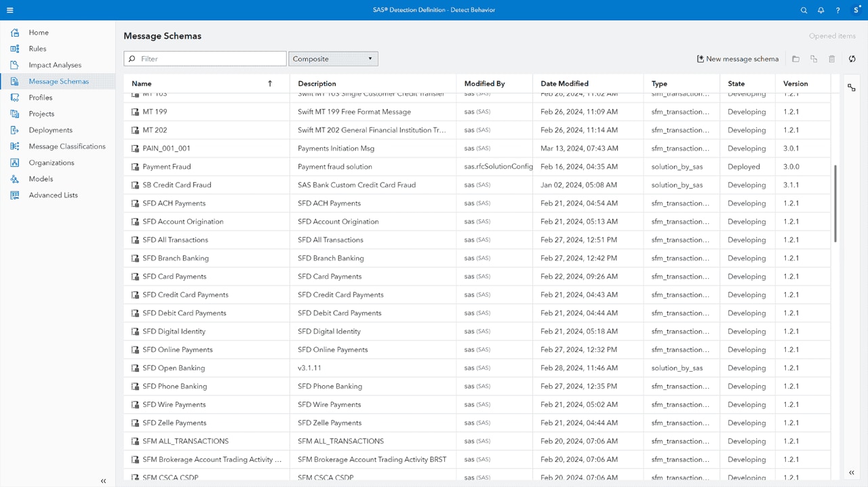Click the Message Classifications sidebar icon
Viewport: 868px width, 487px height.
click(x=15, y=147)
